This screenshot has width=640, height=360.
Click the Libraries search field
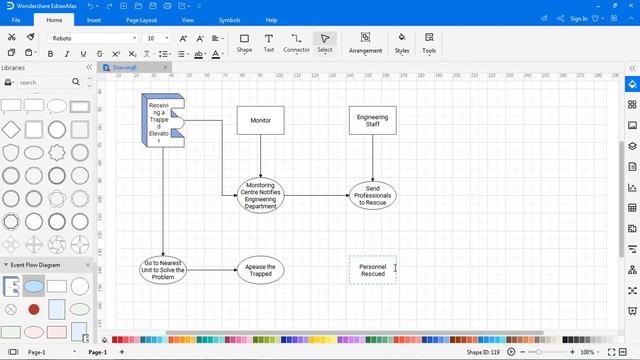pos(44,82)
